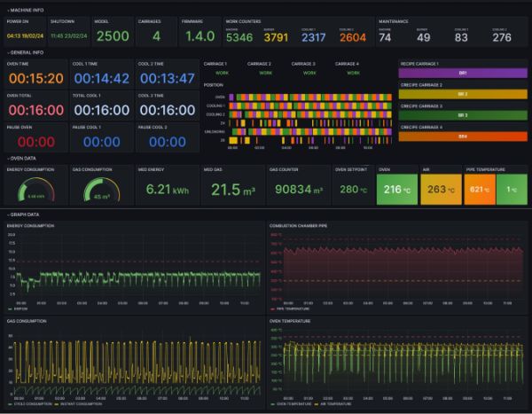The image size is (532, 414).
Task: Click the yellow Air 263 °C tile
Action: [439, 189]
